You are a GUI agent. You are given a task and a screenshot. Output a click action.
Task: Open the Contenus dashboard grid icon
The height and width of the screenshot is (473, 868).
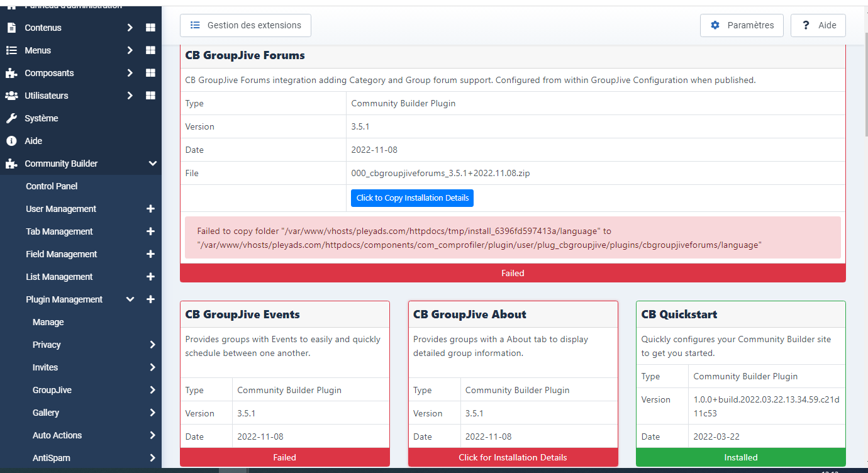pyautogui.click(x=150, y=28)
